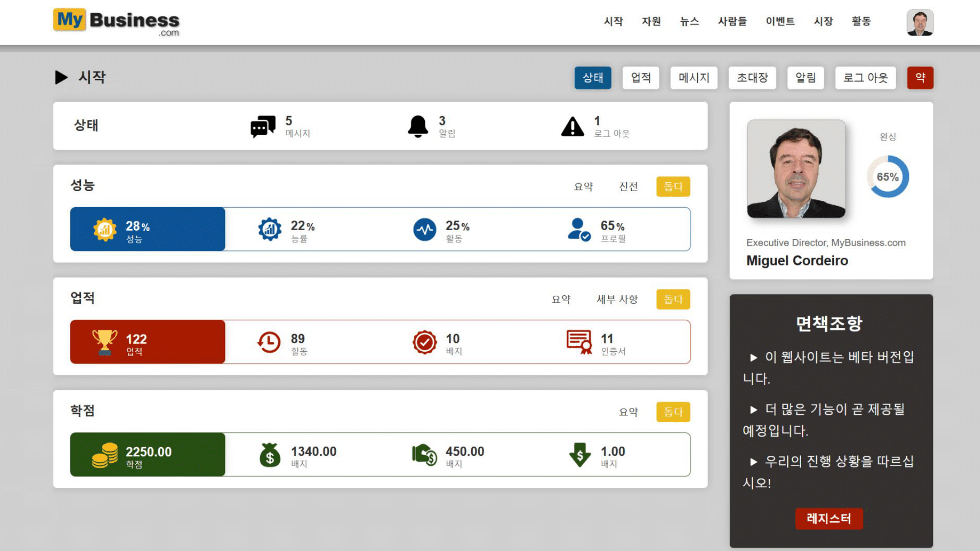Click the money bag 1340.00 icon
980x551 pixels.
click(x=269, y=455)
